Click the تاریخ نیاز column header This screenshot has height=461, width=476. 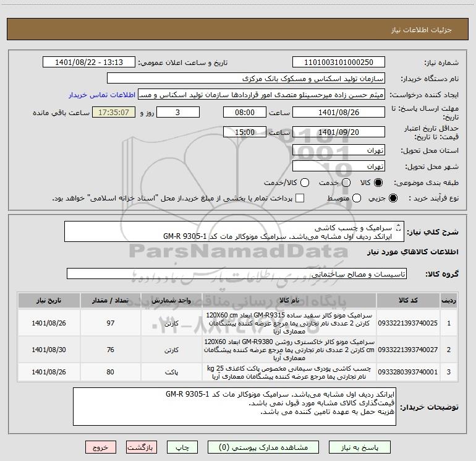(49, 300)
